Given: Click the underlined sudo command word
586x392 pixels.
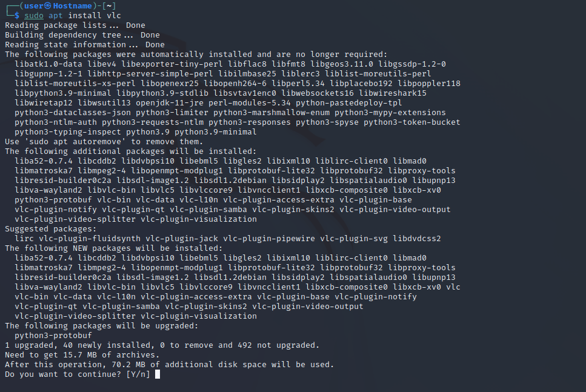Looking at the screenshot, I should [34, 16].
